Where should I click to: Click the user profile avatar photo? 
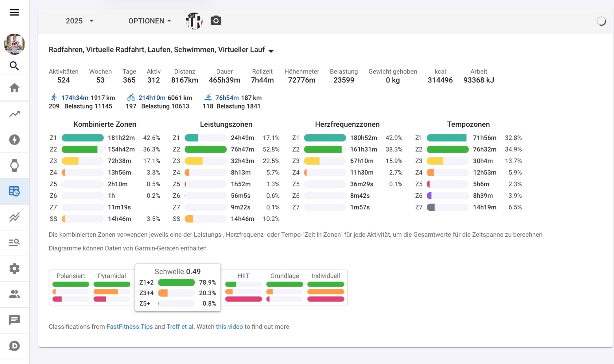pyautogui.click(x=14, y=44)
